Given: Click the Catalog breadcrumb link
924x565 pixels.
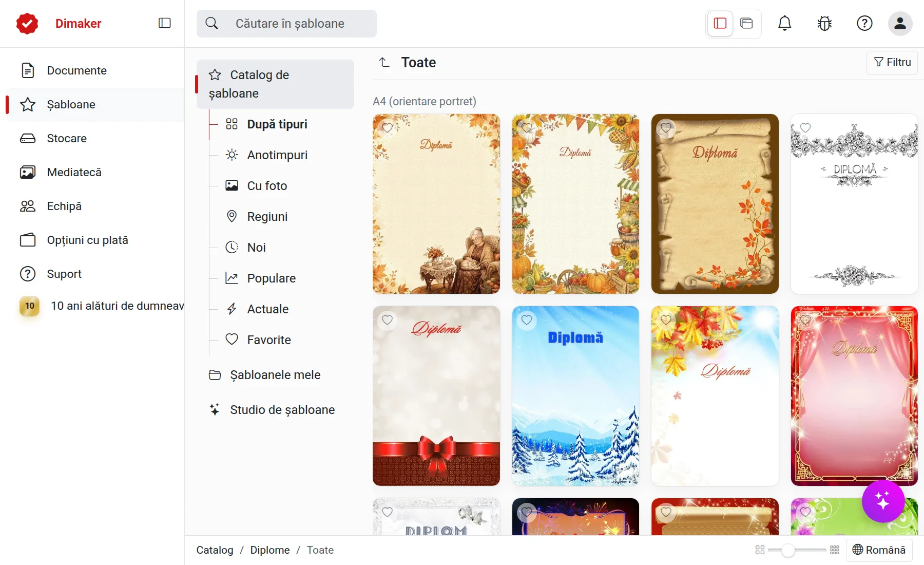Looking at the screenshot, I should pos(215,550).
